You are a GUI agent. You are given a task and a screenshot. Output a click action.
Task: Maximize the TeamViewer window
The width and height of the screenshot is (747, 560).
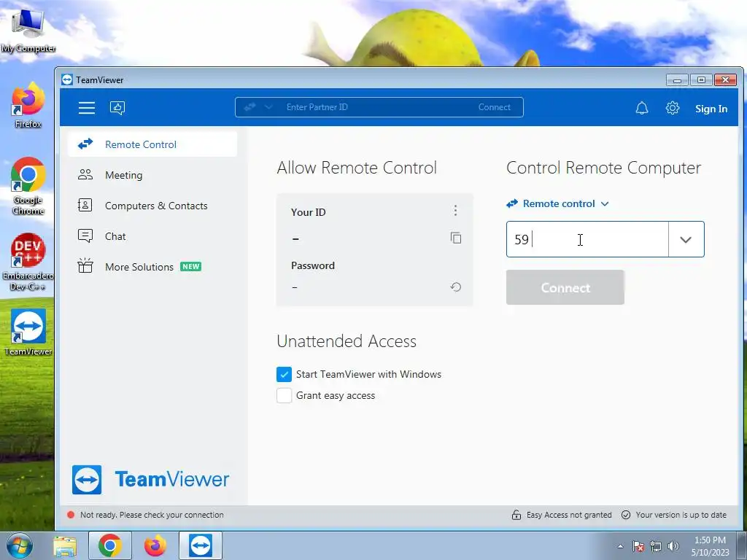pyautogui.click(x=701, y=79)
